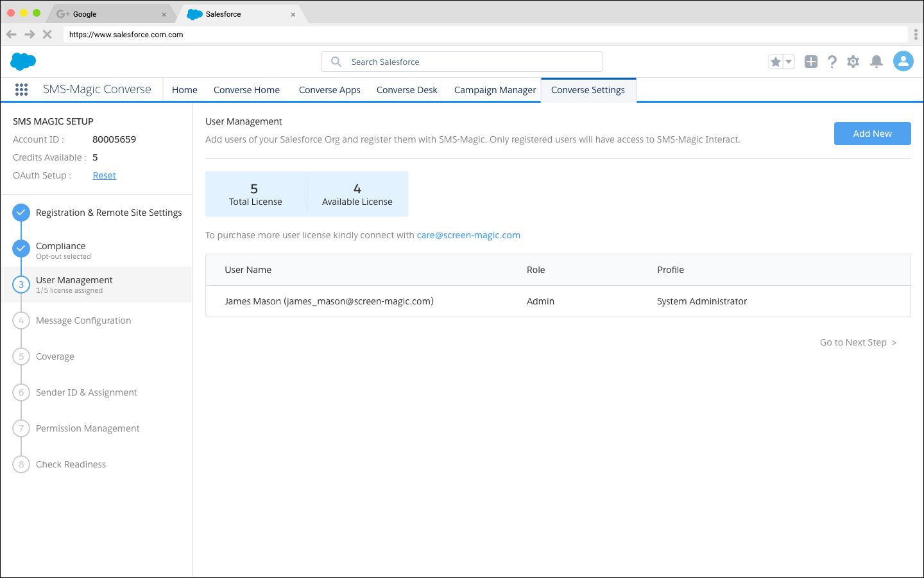Click the Compliance step checkmark icon
924x578 pixels.
[21, 249]
